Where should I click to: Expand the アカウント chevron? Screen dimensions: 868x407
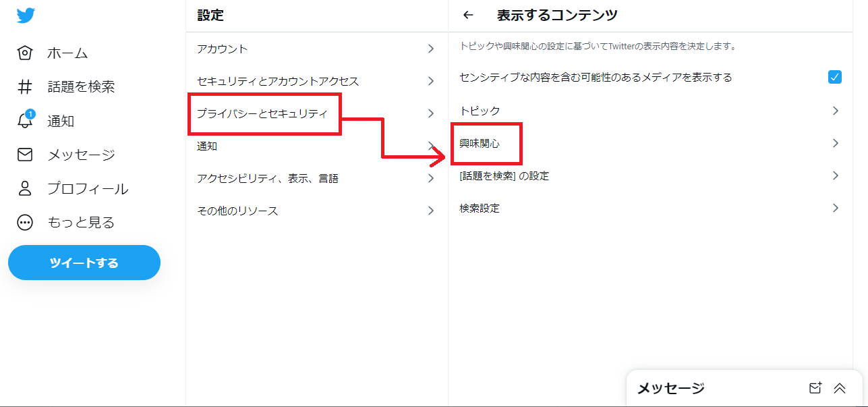pos(431,49)
